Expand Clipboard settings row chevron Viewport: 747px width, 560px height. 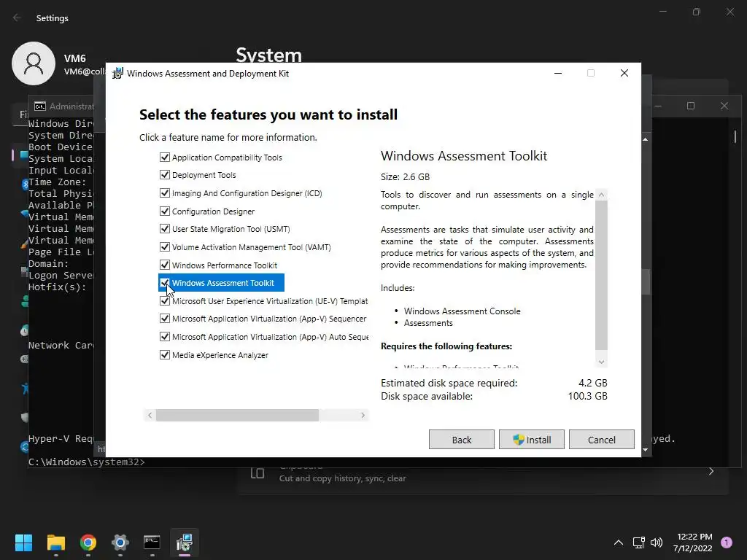(711, 472)
